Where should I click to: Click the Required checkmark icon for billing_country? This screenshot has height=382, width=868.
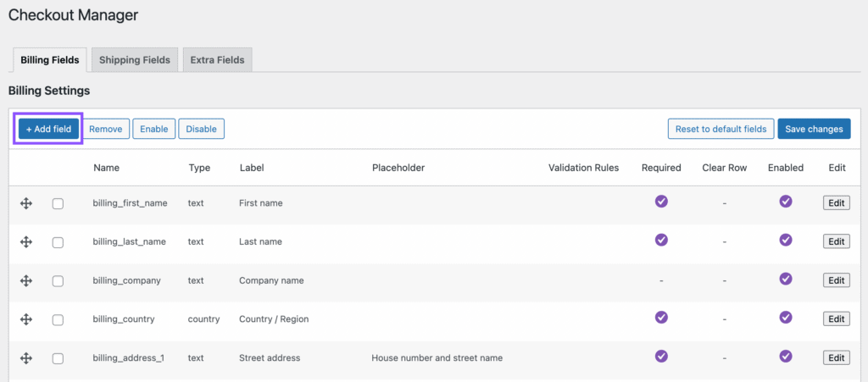(x=661, y=318)
